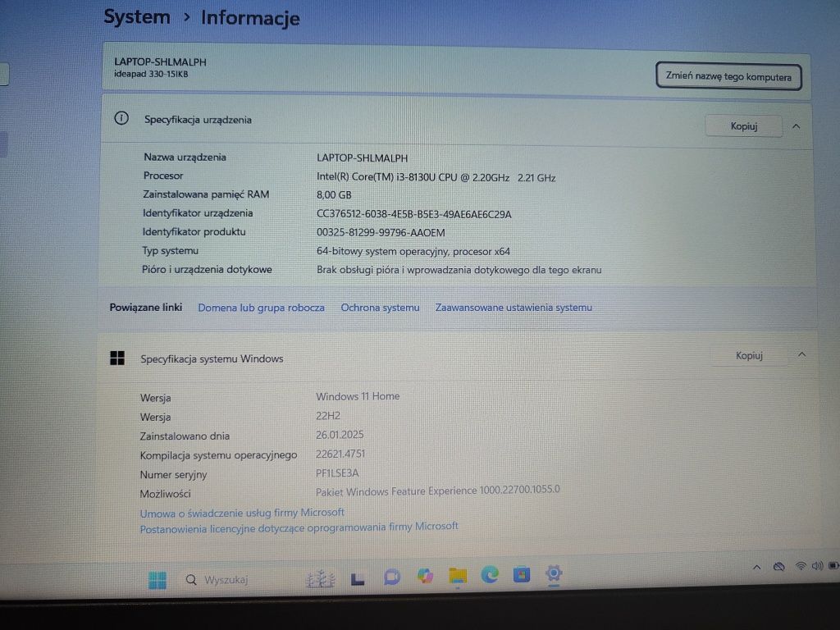Screen dimensions: 840x630
Task: Select Pakiet Windows Feature Experience text
Action: pos(438,491)
